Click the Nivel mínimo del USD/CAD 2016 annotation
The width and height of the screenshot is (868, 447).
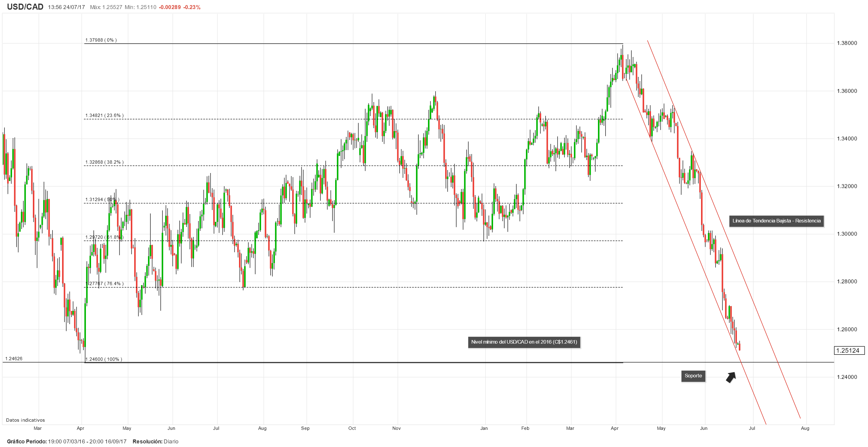(x=524, y=342)
